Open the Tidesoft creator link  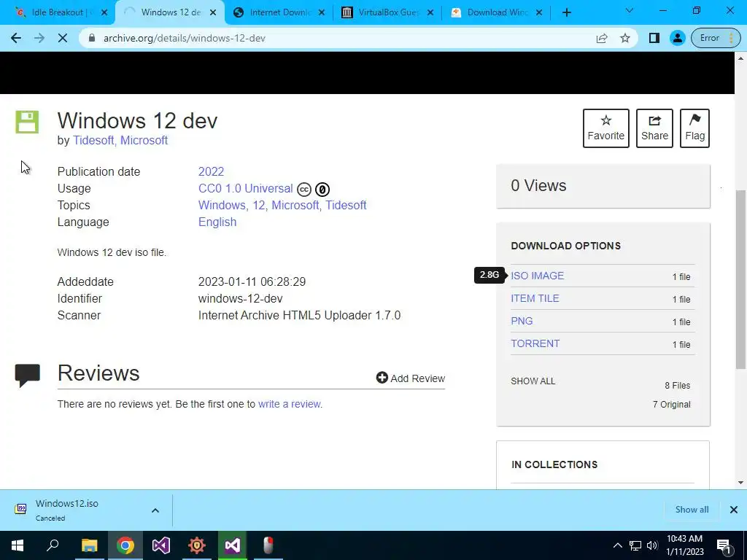(x=93, y=141)
